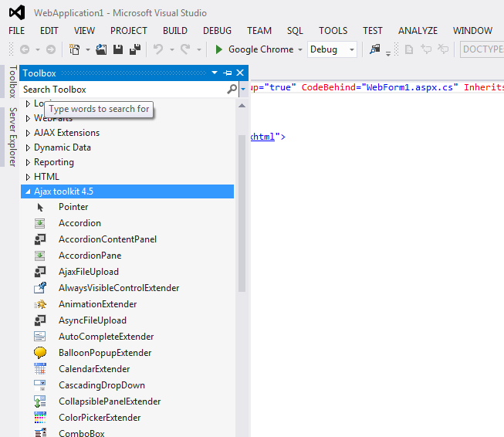Expand the HTML toolbox group
The width and height of the screenshot is (504, 437).
click(28, 177)
